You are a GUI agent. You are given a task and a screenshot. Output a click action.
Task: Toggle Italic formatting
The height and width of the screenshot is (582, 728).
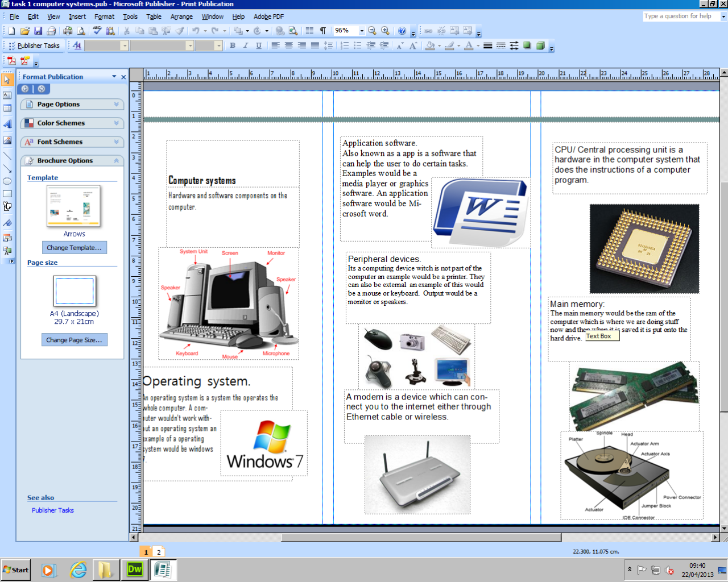click(x=246, y=45)
